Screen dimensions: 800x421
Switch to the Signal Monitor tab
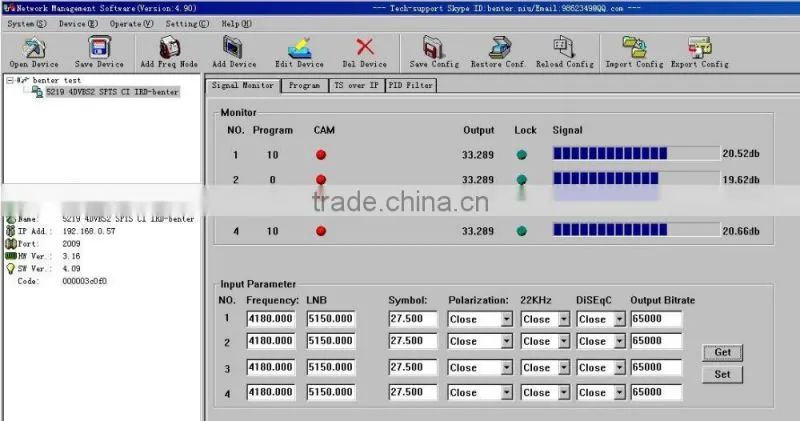tap(243, 86)
